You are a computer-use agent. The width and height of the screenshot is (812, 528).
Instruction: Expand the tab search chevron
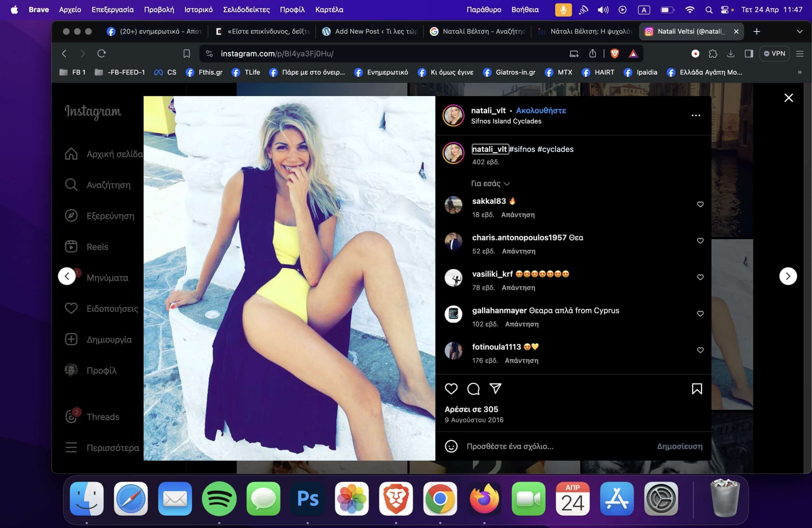tap(799, 31)
